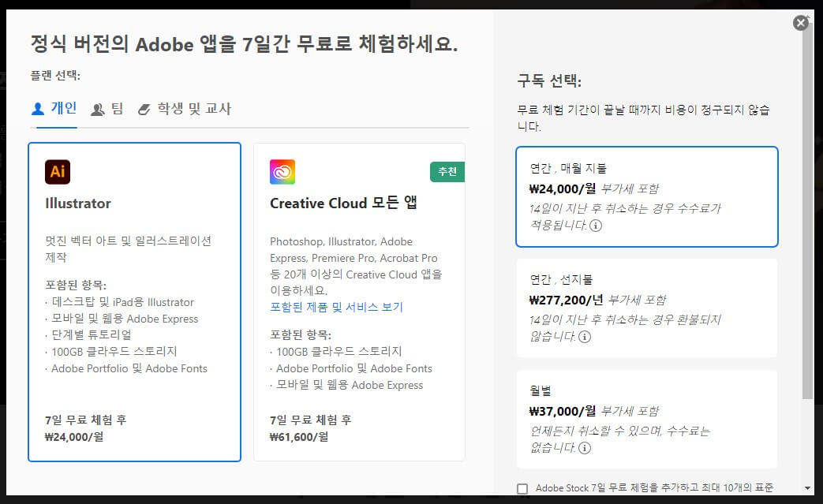Screen dimensions: 823x504
Task: Choose the 월별 subscription option
Action: pos(647,419)
